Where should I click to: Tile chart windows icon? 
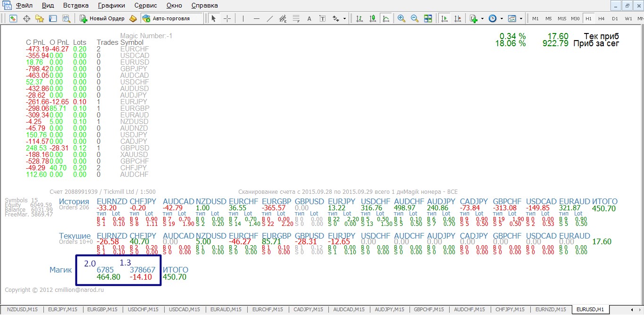point(428,18)
